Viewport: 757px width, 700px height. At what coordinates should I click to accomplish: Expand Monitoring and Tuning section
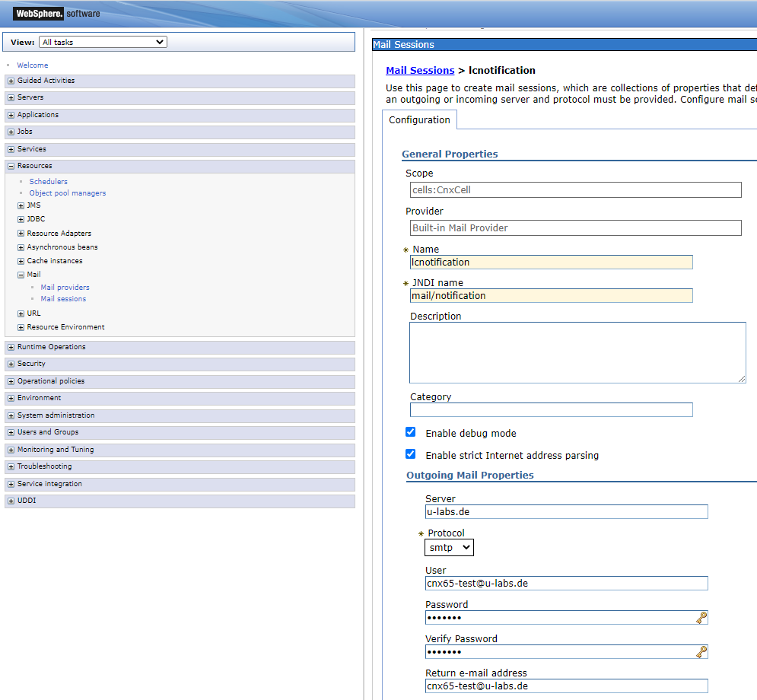click(11, 450)
